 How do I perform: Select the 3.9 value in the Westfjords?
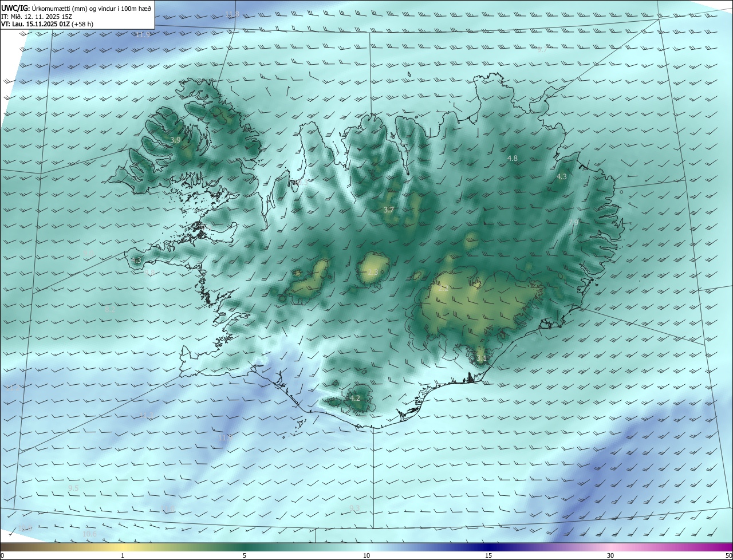tap(176, 140)
